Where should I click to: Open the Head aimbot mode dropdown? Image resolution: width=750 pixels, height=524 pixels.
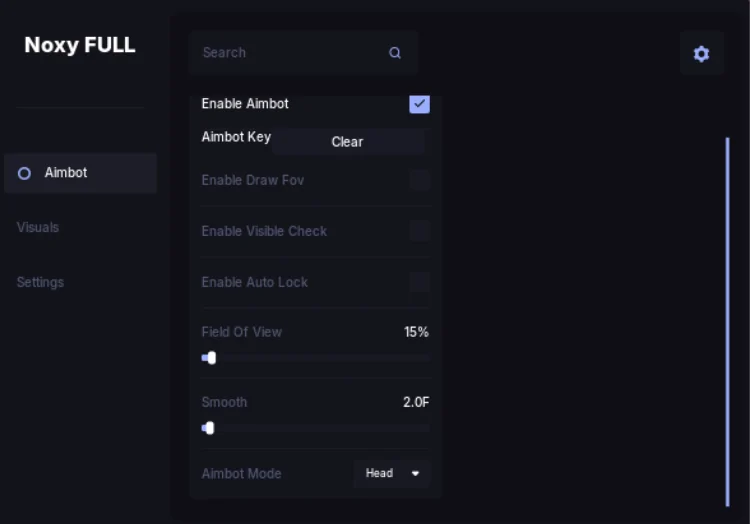tap(392, 473)
